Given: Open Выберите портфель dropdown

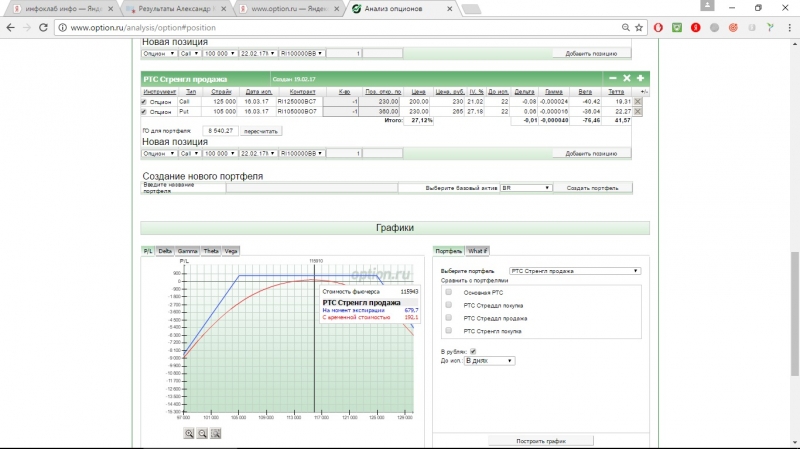Looking at the screenshot, I should [574, 271].
